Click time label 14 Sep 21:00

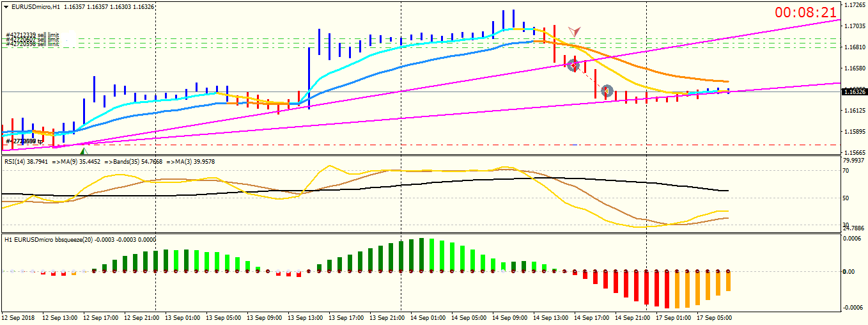tap(632, 317)
